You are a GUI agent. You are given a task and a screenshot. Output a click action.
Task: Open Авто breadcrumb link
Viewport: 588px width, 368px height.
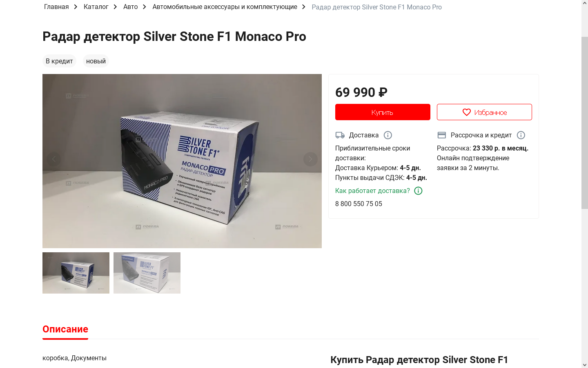tap(131, 7)
